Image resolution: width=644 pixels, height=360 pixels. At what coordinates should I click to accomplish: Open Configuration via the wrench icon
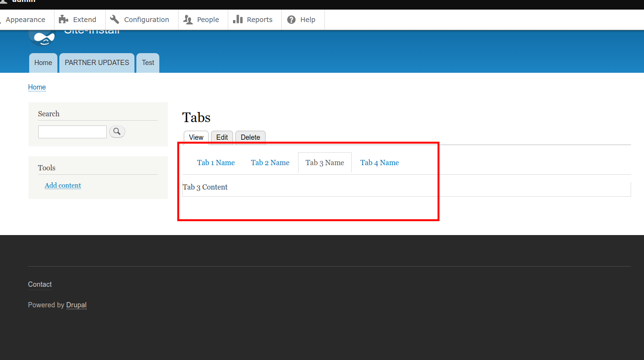(x=114, y=19)
